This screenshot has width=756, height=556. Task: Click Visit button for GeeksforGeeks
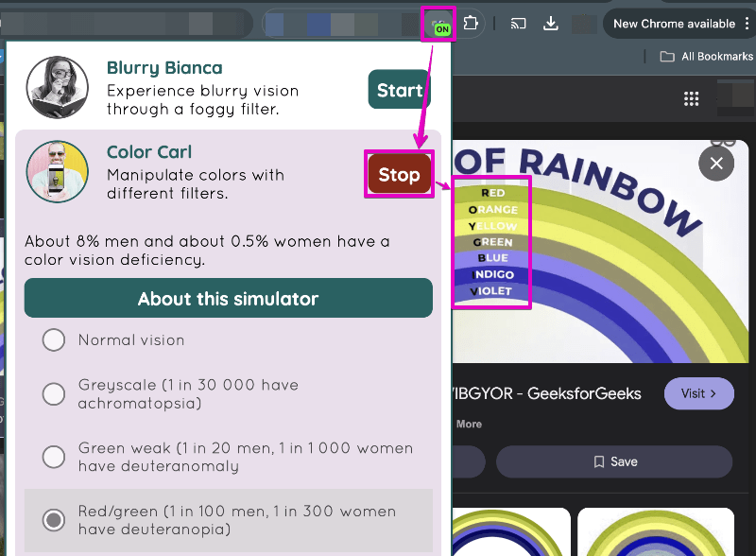click(699, 393)
